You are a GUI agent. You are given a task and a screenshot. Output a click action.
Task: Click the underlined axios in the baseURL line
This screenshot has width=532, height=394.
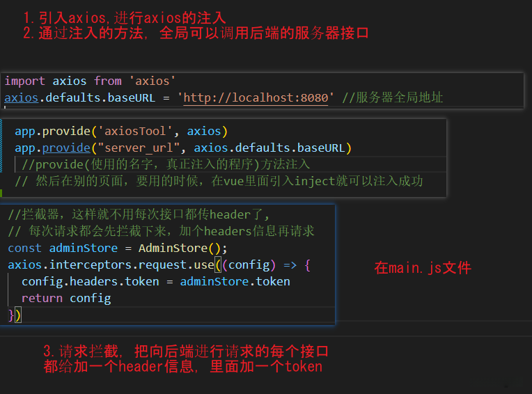pyautogui.click(x=21, y=97)
